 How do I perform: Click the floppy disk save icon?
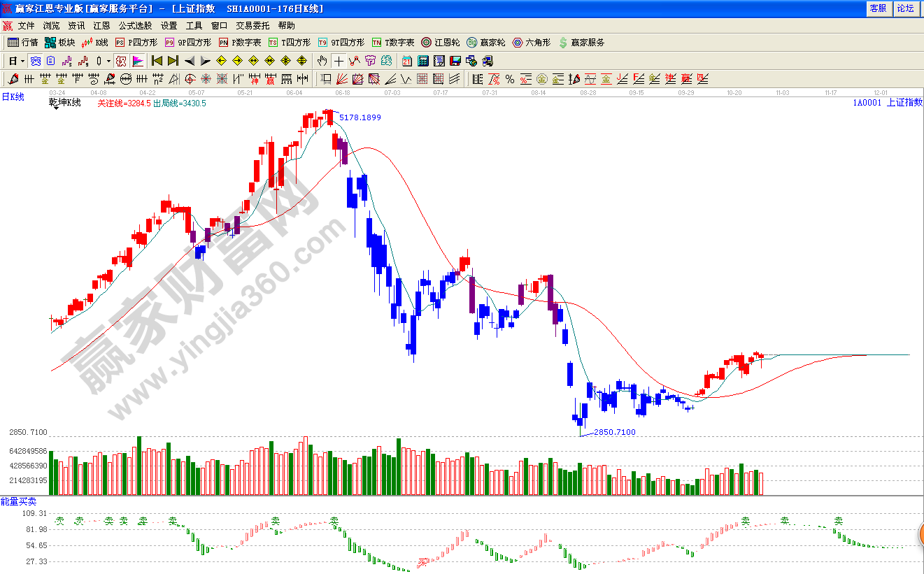(455, 61)
